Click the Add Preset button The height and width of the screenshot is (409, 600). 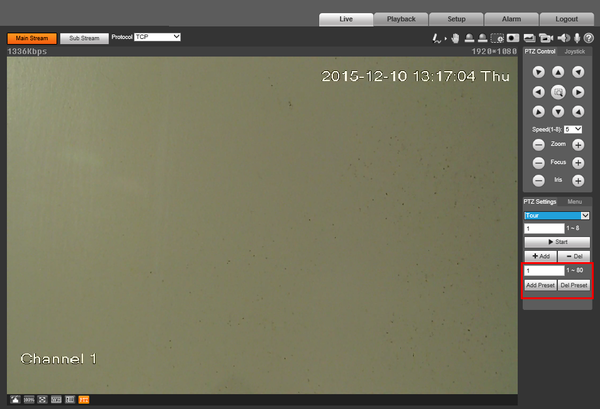click(x=540, y=285)
